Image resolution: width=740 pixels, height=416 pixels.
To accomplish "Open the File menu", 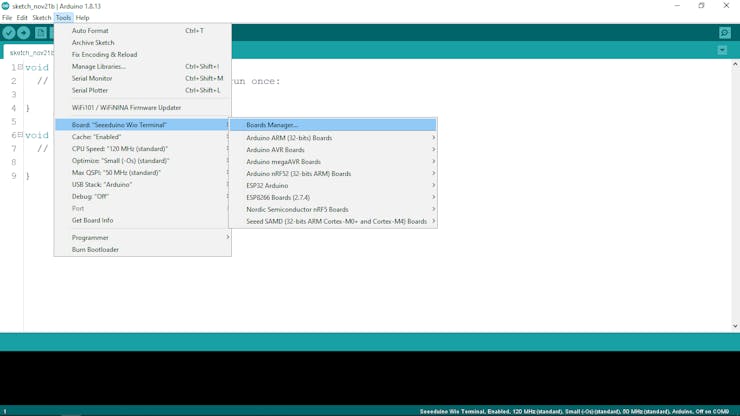I will tap(7, 17).
